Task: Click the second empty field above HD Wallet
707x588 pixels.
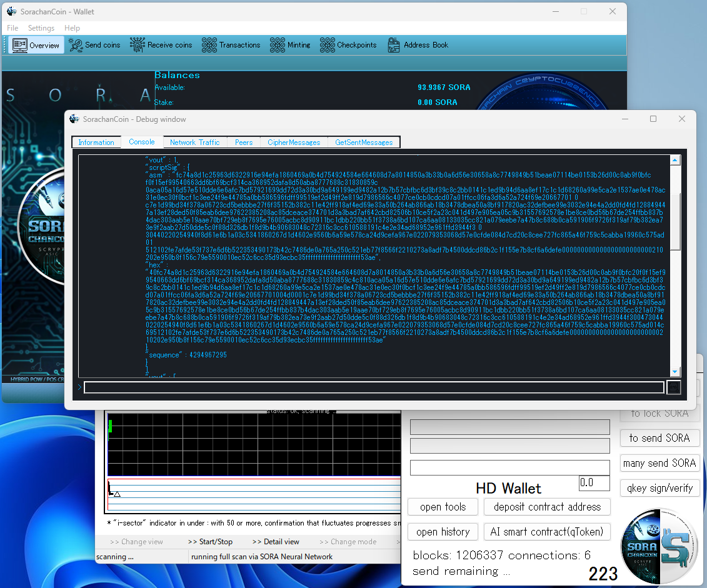Action: [510, 446]
